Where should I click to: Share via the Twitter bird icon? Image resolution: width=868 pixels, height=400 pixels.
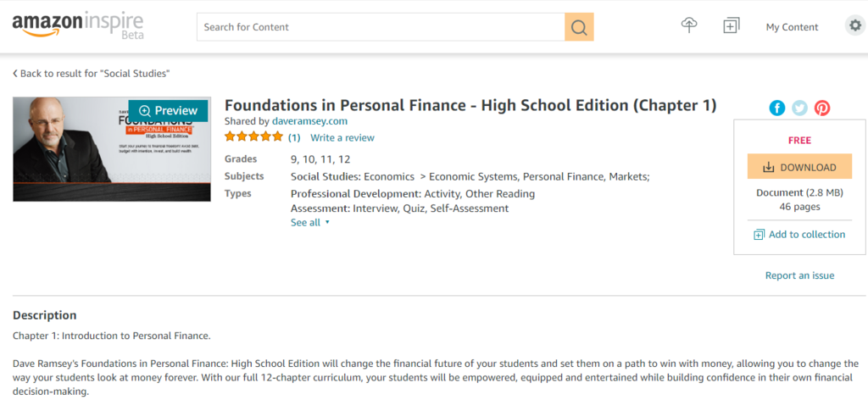pos(799,108)
